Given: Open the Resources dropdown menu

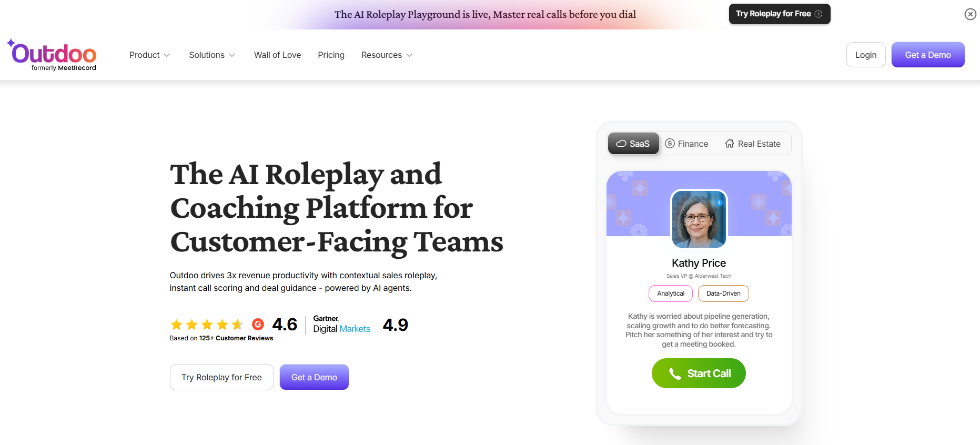Looking at the screenshot, I should (x=387, y=55).
